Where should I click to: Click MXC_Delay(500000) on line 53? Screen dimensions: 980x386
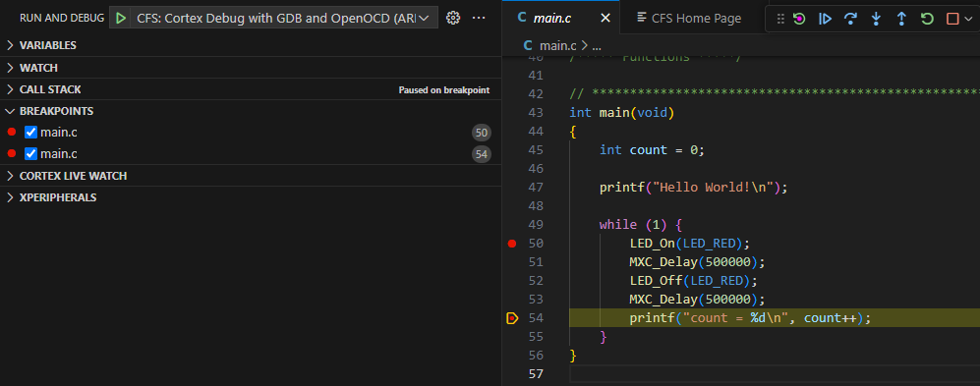[x=697, y=300]
